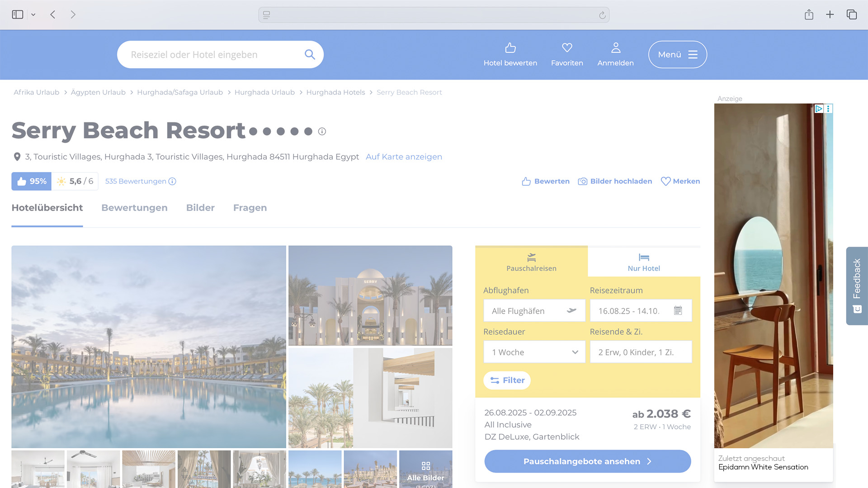Click the 5,6 / 6 sun rating
This screenshot has height=488, width=868.
coord(75,181)
